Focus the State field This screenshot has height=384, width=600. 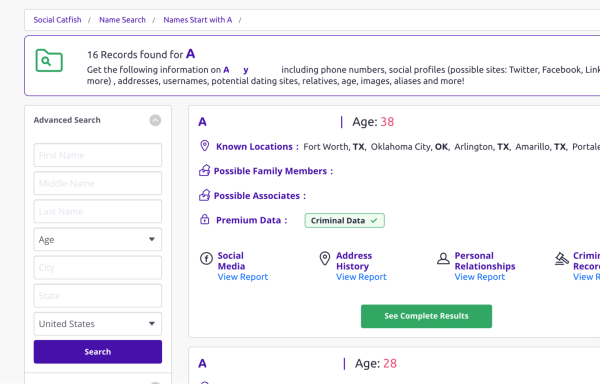pyautogui.click(x=98, y=296)
